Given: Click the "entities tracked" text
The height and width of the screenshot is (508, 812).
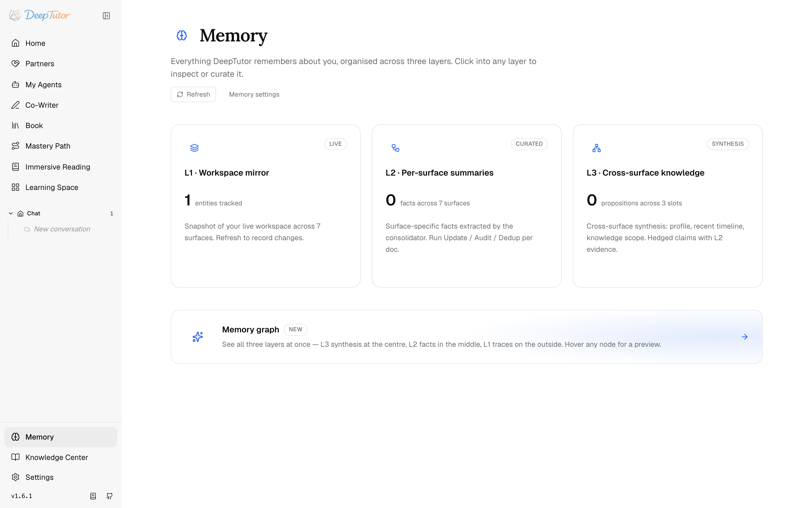Looking at the screenshot, I should pyautogui.click(x=218, y=203).
